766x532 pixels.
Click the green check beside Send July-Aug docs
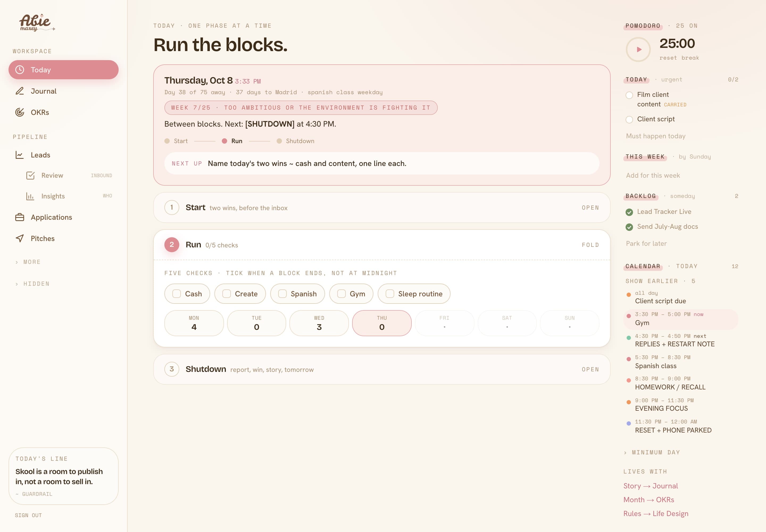point(629,227)
